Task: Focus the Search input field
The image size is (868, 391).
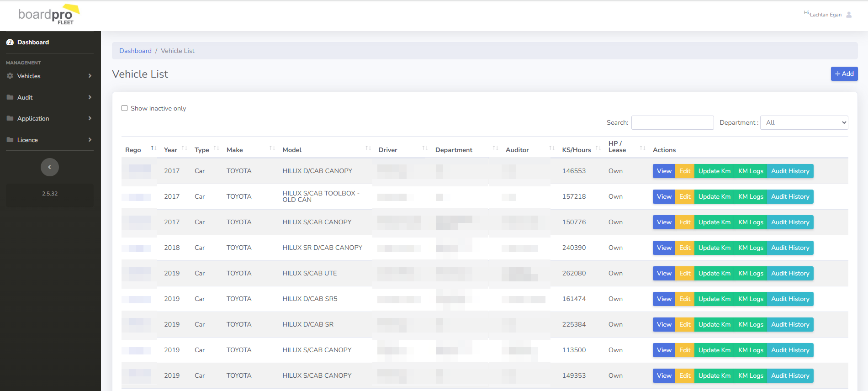Action: pyautogui.click(x=672, y=122)
